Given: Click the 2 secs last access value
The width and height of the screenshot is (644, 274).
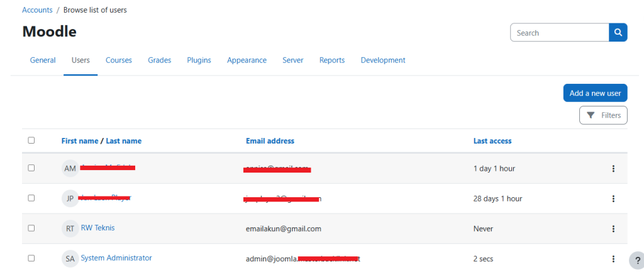Looking at the screenshot, I should coord(483,259).
